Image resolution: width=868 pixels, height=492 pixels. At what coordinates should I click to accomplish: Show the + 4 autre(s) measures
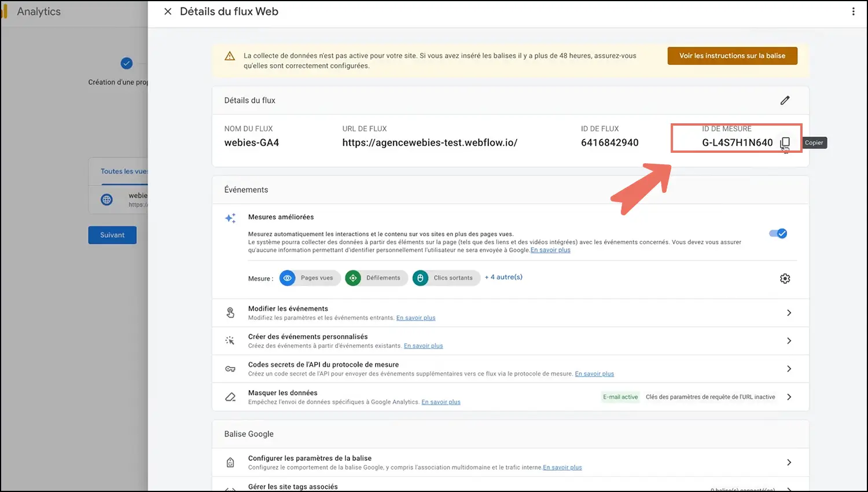pyautogui.click(x=503, y=277)
